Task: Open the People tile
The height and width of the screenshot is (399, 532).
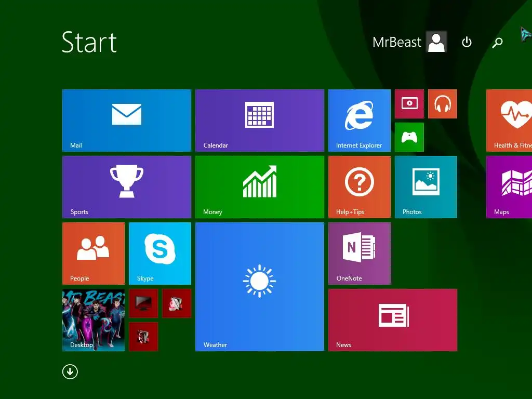Action: 94,253
